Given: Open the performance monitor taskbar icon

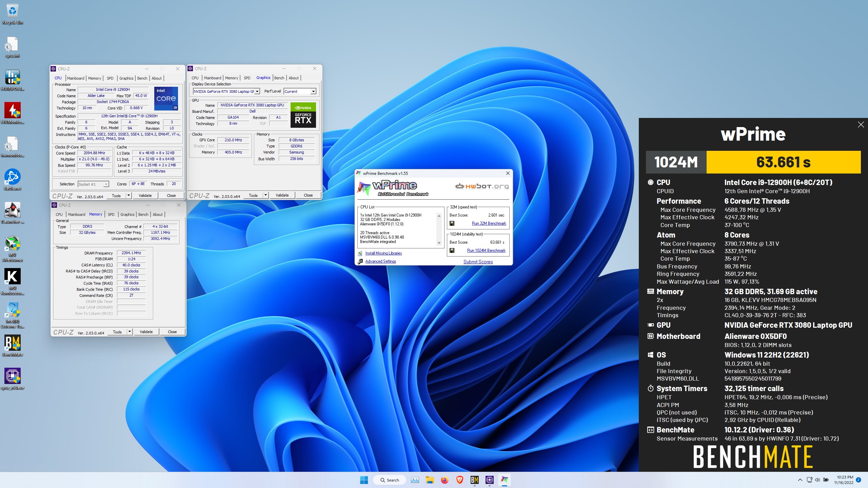Looking at the screenshot, I should click(415, 480).
